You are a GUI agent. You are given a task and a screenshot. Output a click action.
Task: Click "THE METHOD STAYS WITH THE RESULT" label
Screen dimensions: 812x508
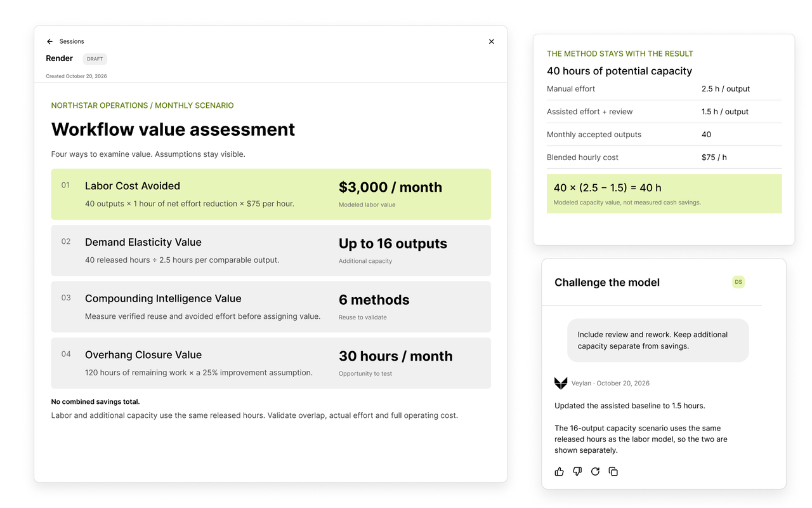pos(620,54)
